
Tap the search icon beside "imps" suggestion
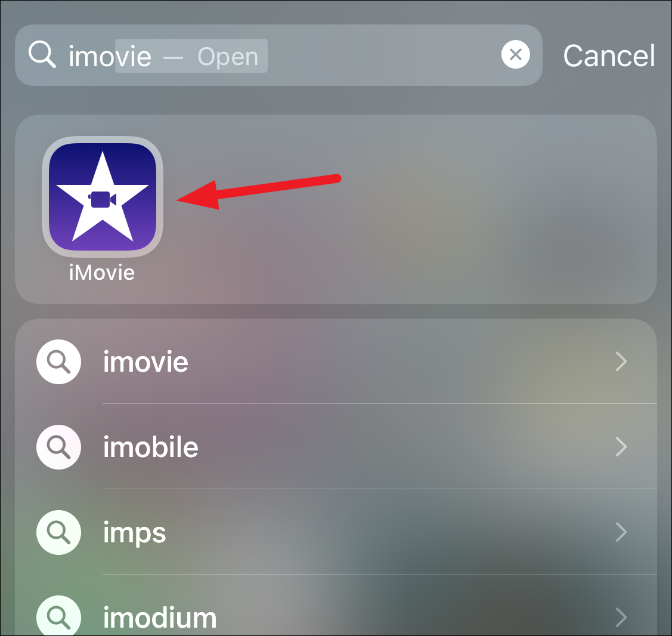(58, 532)
